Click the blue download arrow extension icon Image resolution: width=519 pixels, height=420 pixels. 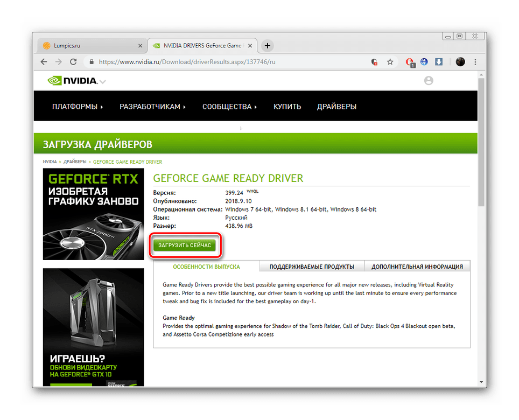click(439, 62)
